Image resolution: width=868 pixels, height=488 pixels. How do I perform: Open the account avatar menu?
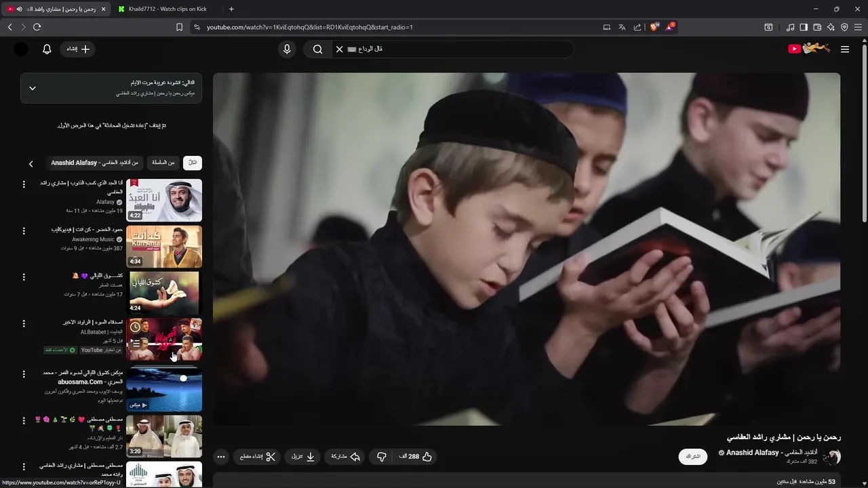pos(21,49)
